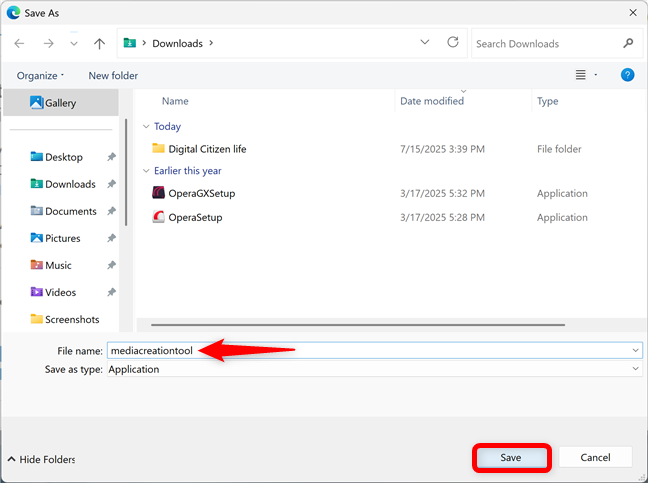
Task: Open the Save as type dropdown
Action: (x=374, y=369)
